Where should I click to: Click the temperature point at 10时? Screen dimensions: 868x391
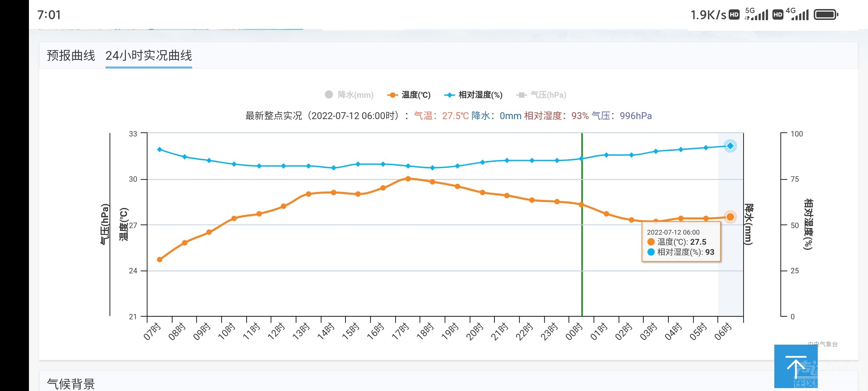pyautogui.click(x=234, y=218)
